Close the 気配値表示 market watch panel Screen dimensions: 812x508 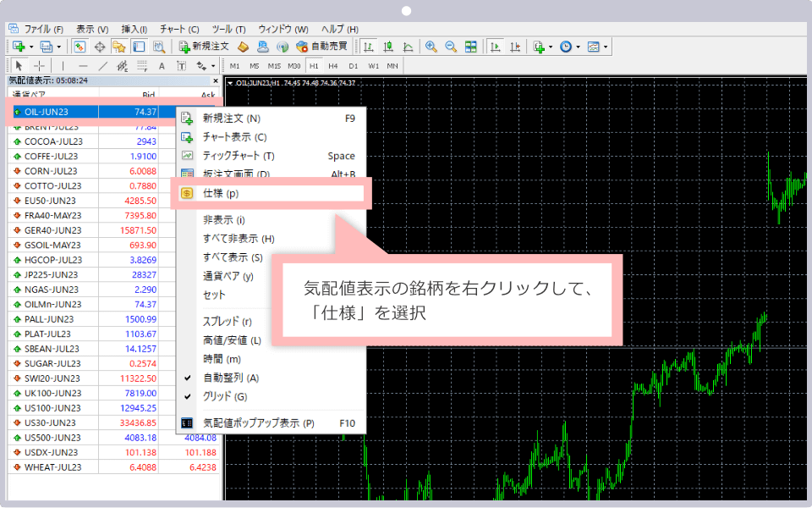point(216,81)
